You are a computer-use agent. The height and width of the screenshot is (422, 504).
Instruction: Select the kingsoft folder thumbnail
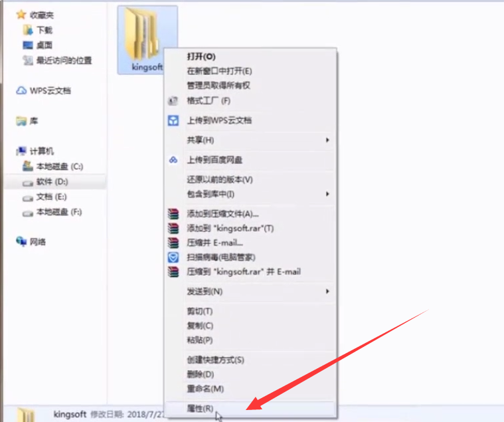pyautogui.click(x=142, y=34)
